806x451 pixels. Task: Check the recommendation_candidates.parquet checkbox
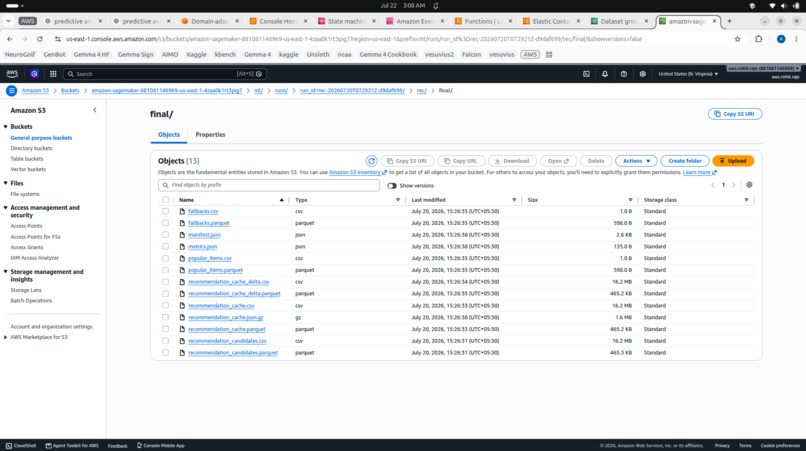tap(165, 353)
